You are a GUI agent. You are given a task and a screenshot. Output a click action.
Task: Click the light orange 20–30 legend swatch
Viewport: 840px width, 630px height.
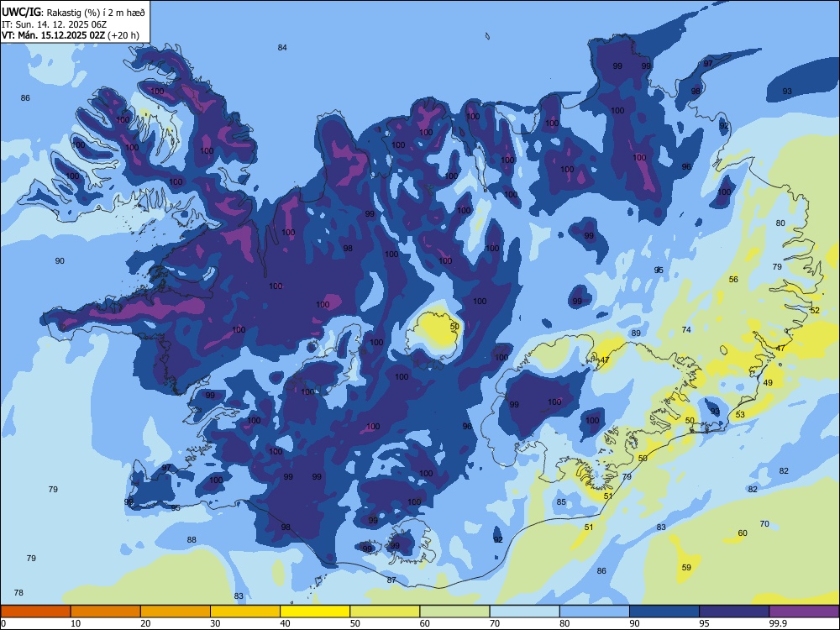coord(176,612)
